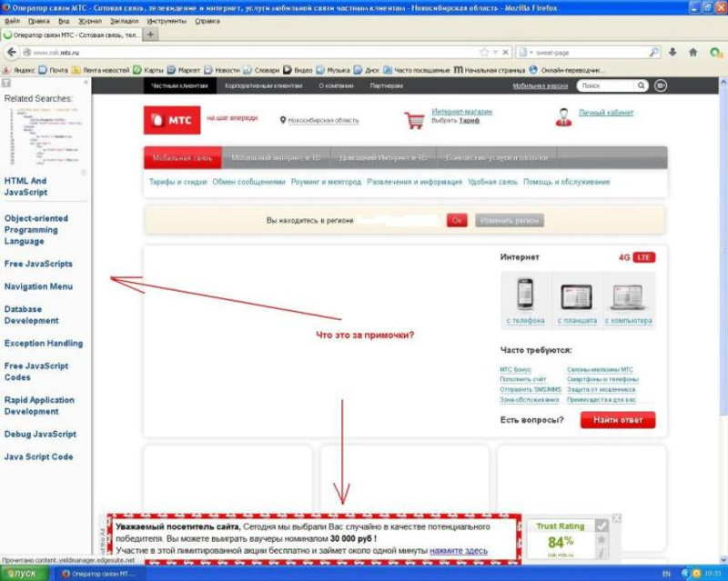Click the green icon at toolbar far right
728x581 pixels.
click(716, 53)
